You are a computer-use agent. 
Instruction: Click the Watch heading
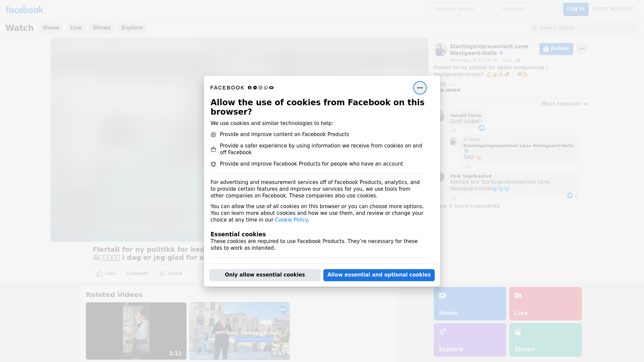19,28
